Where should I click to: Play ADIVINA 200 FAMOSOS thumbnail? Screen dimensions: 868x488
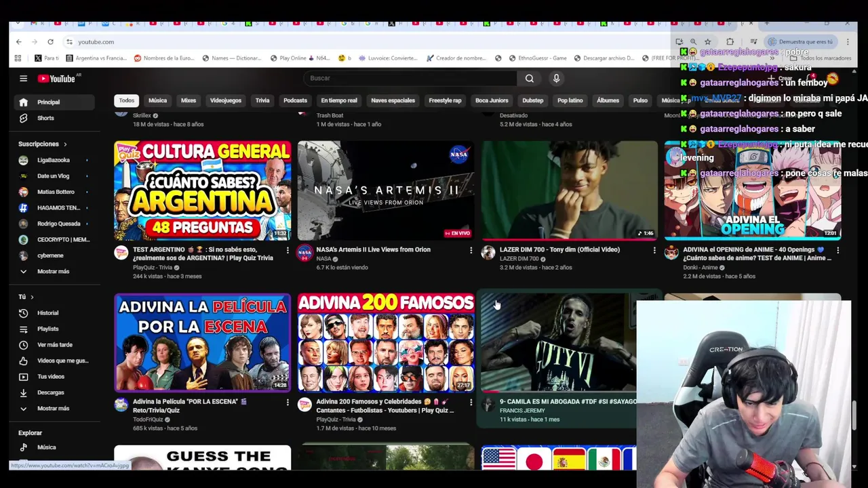pyautogui.click(x=386, y=343)
